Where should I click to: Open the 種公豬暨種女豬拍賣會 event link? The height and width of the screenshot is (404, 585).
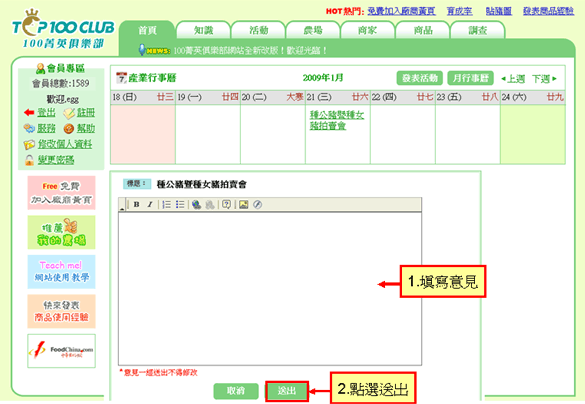click(337, 120)
